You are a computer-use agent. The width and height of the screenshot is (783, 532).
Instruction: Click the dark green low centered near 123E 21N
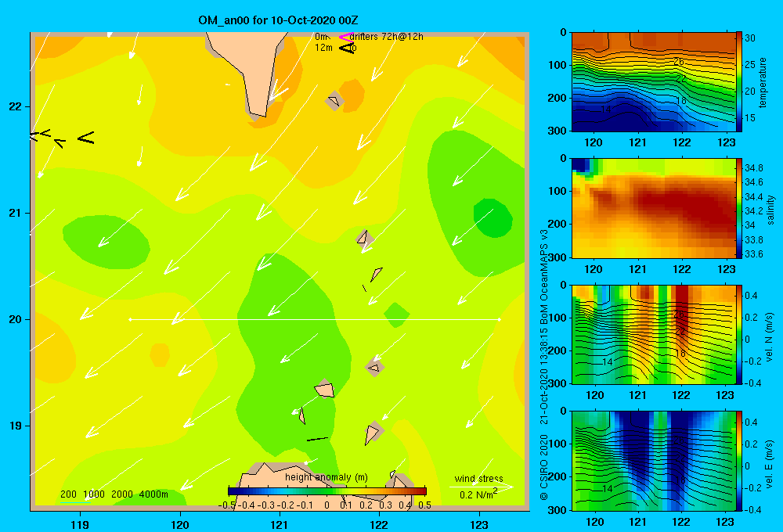(x=493, y=217)
